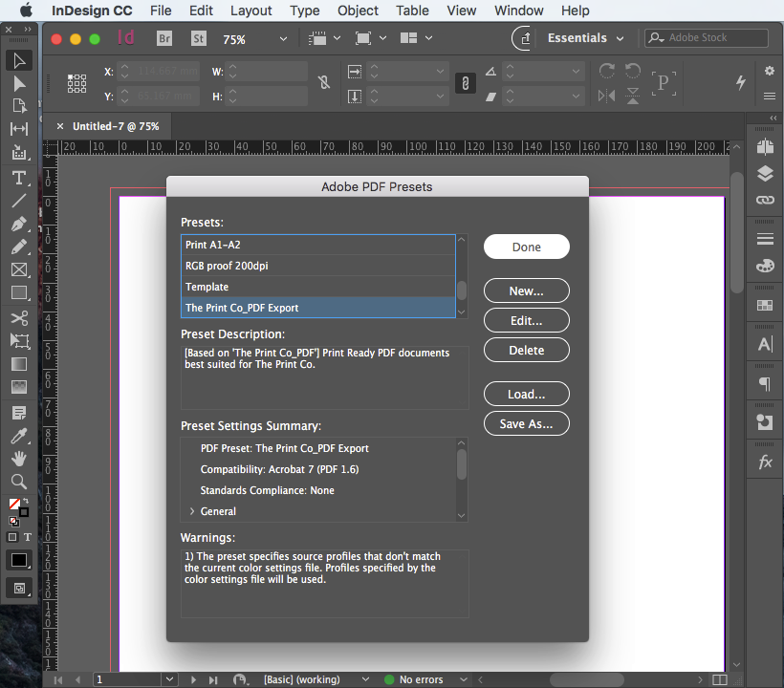Open the Essentials workspace dropdown

[x=585, y=38]
